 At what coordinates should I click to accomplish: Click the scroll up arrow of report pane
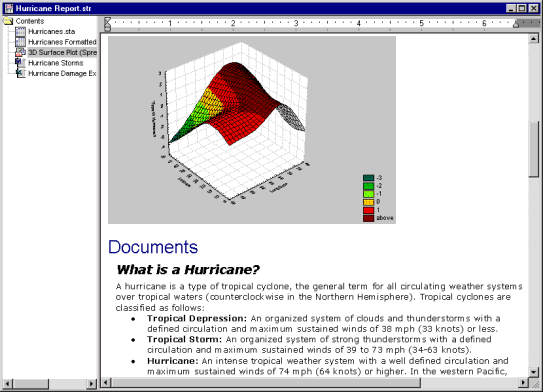click(x=534, y=38)
